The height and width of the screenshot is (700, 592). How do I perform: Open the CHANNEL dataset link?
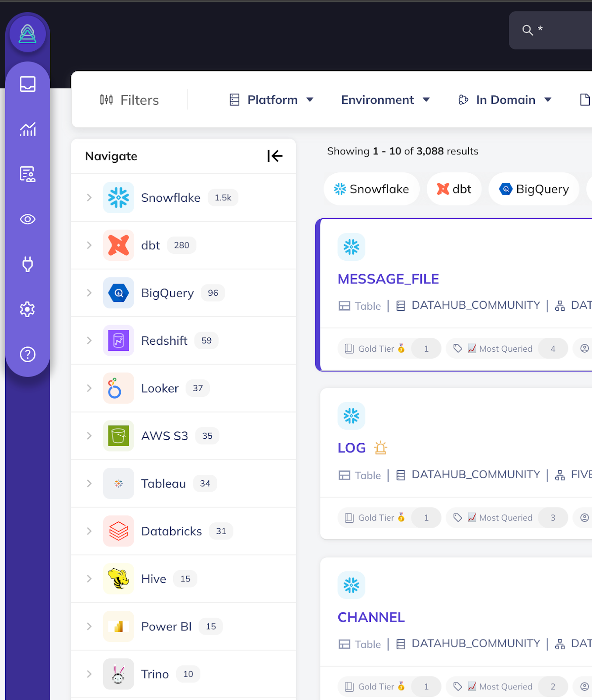tap(371, 617)
